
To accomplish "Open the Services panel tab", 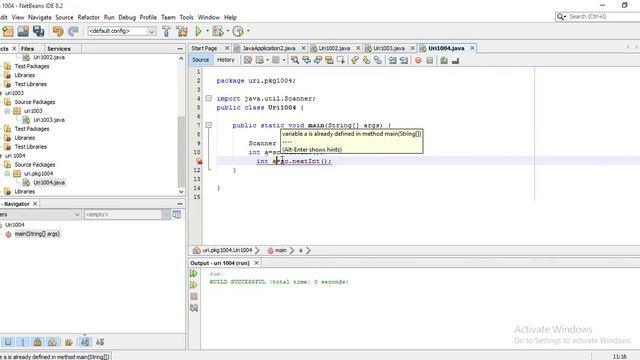I will coord(59,49).
